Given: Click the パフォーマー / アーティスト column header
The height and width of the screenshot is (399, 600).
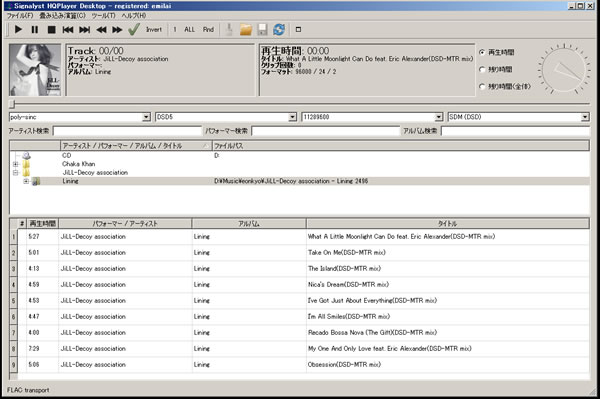Looking at the screenshot, I should click(125, 223).
